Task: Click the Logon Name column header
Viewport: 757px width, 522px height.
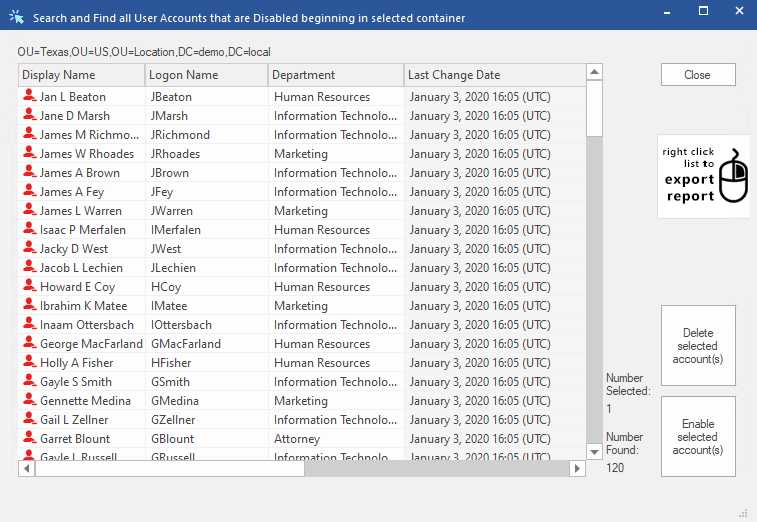Action: pos(206,75)
